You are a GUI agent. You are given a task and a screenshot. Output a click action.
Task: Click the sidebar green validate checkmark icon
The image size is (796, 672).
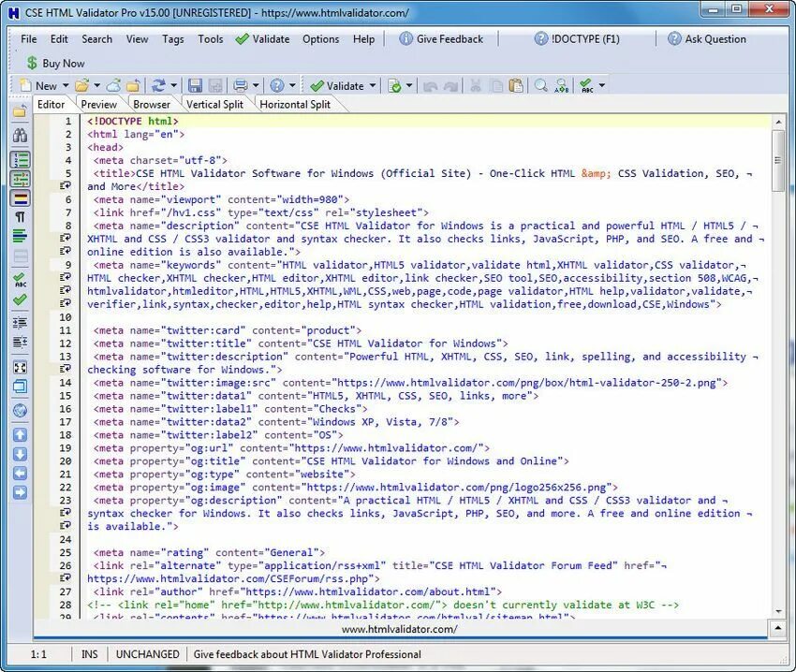[21, 299]
